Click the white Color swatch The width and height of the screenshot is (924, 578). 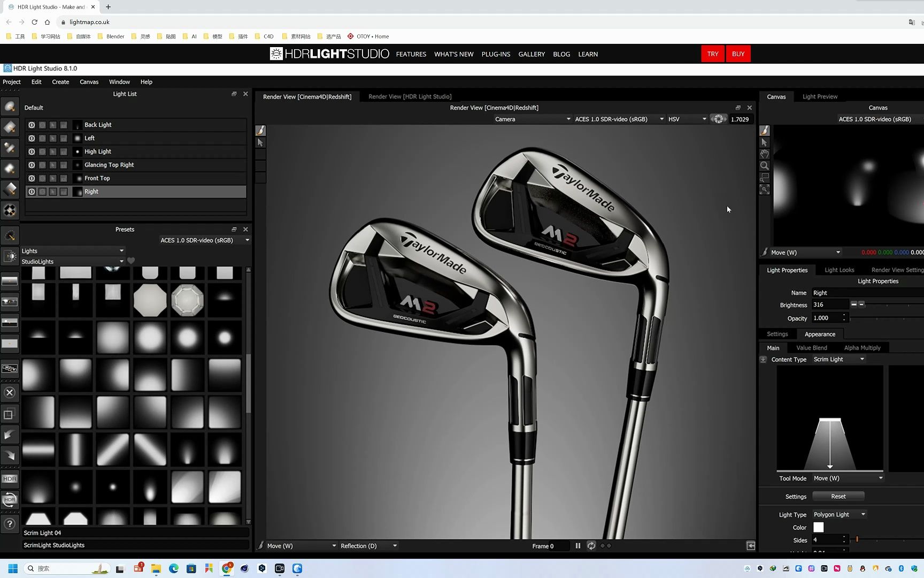pyautogui.click(x=818, y=527)
